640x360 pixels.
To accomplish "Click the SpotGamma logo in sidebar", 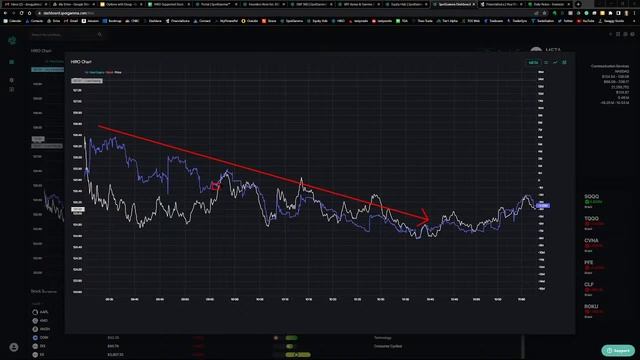I will coord(12,40).
